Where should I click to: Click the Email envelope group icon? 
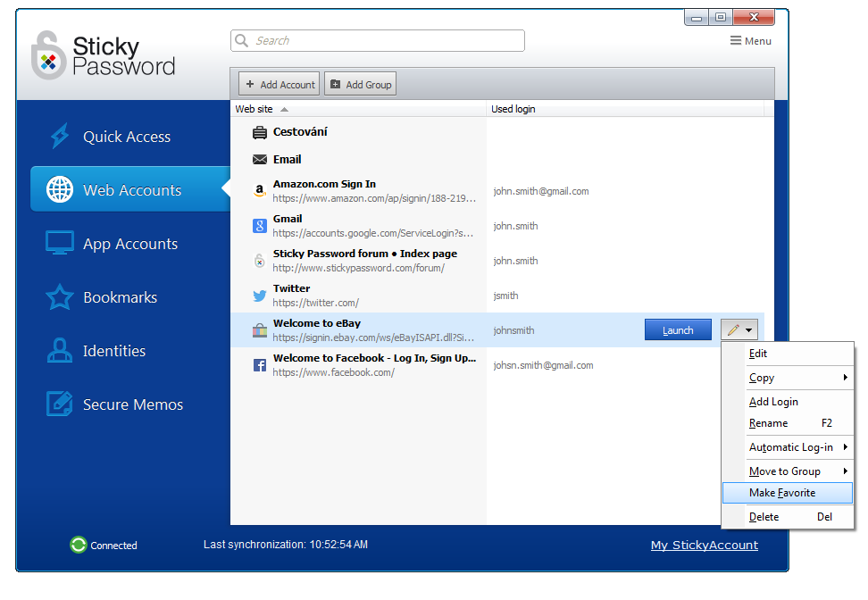(260, 160)
